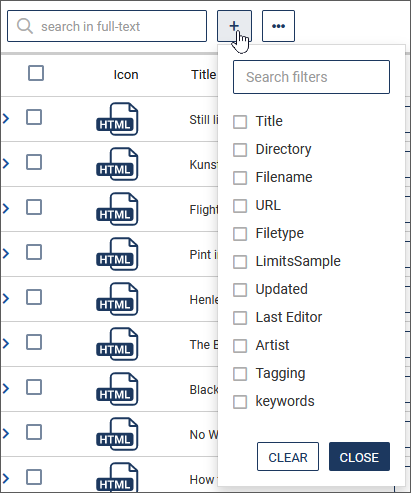The width and height of the screenshot is (411, 493).
Task: Expand the Still row with chevron
Action: pyautogui.click(x=6, y=118)
